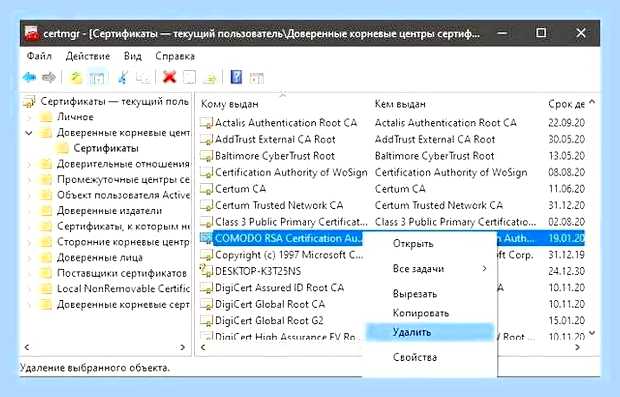Image resolution: width=620 pixels, height=397 pixels.
Task: Sort by the Срок де column header
Action: point(566,104)
